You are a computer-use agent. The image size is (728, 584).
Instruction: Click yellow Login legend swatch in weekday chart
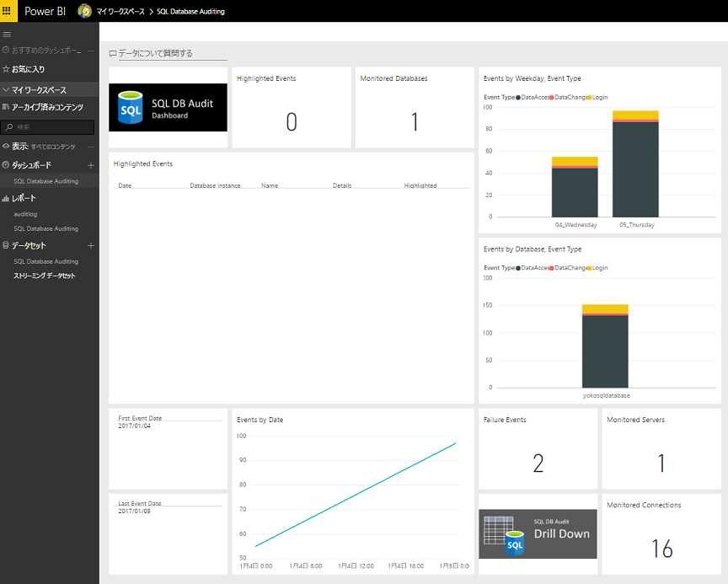(x=590, y=98)
